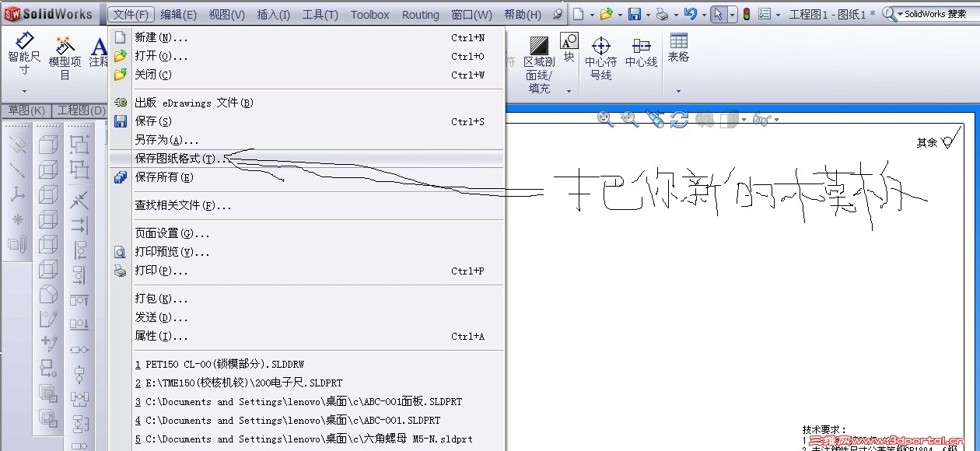Open recent file 200电子尺.SLDPRT
This screenshot has width=980, height=451.
[306, 383]
